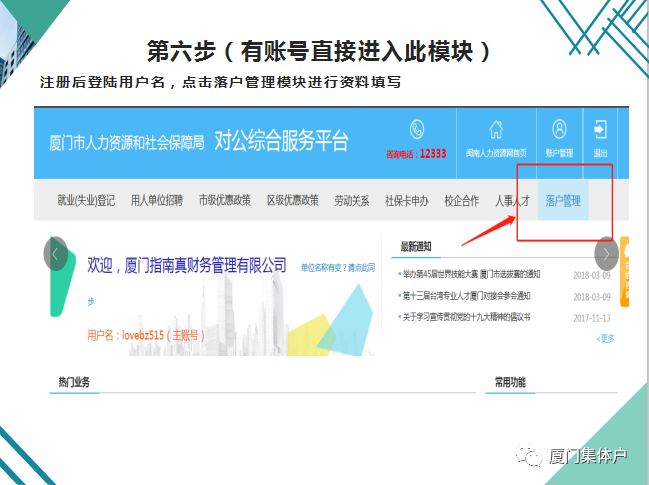
Task: Open the 就业(失业)登记 menu
Action: click(86, 201)
